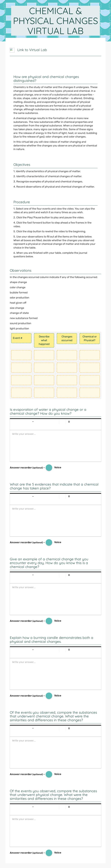
Task: Open the Link to Virtual Lab
Action: point(32,50)
